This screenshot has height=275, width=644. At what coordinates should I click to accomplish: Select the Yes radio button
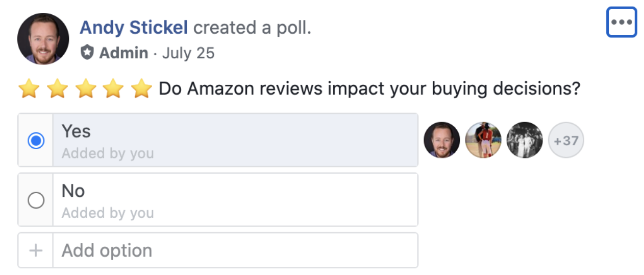coord(36,141)
